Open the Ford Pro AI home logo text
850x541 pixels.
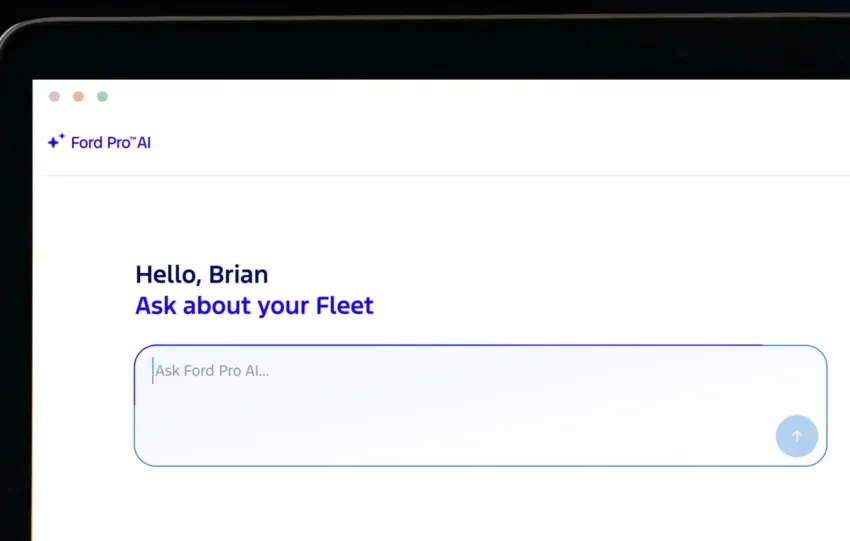click(x=110, y=143)
